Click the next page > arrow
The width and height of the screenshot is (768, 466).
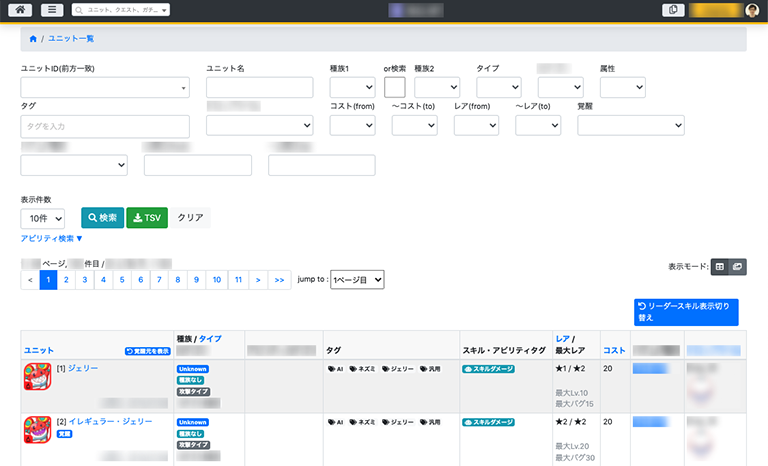click(x=258, y=280)
